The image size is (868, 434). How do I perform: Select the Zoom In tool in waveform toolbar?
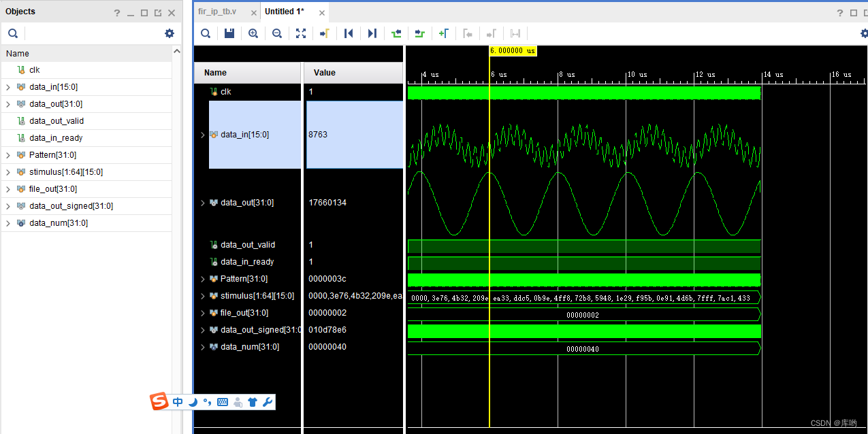tap(253, 33)
